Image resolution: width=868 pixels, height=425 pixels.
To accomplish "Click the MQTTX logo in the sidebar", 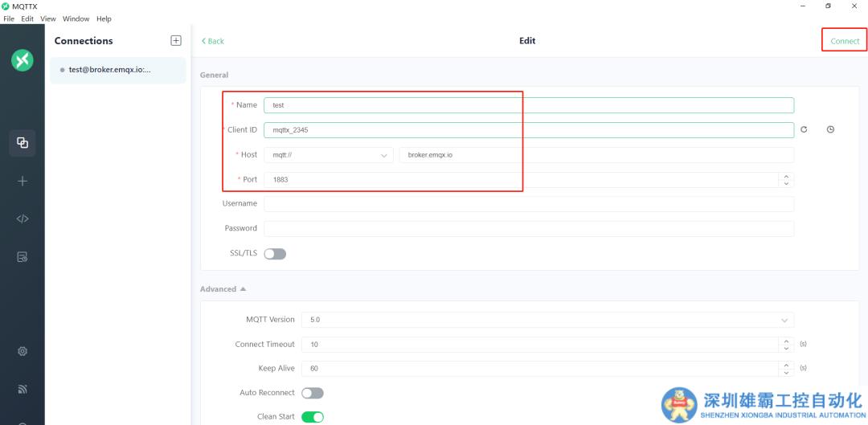I will click(23, 60).
